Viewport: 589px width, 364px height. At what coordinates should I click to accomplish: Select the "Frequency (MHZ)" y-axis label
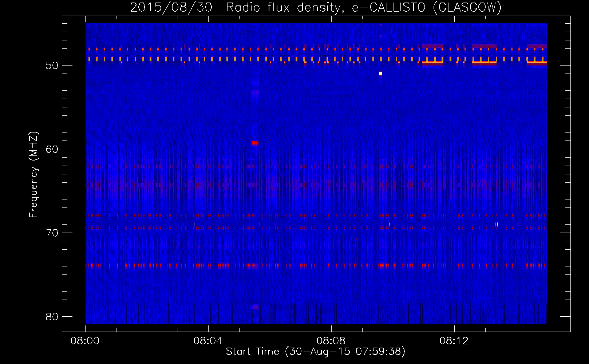pyautogui.click(x=33, y=175)
